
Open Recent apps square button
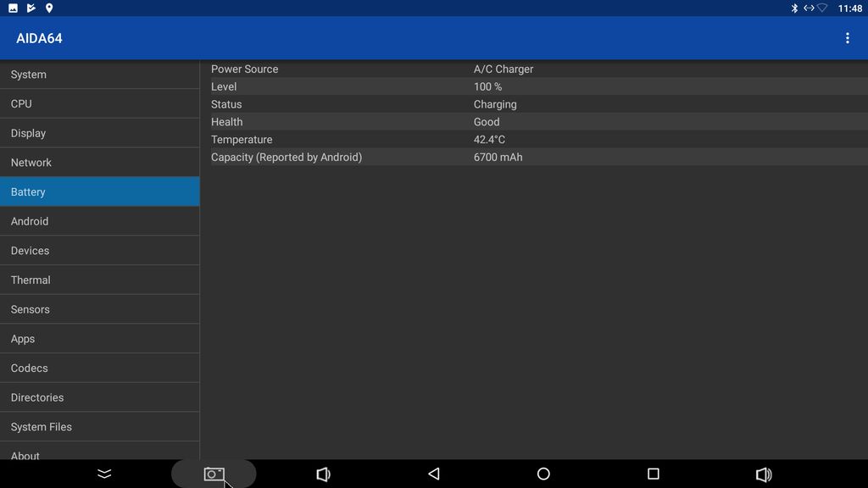pos(653,474)
